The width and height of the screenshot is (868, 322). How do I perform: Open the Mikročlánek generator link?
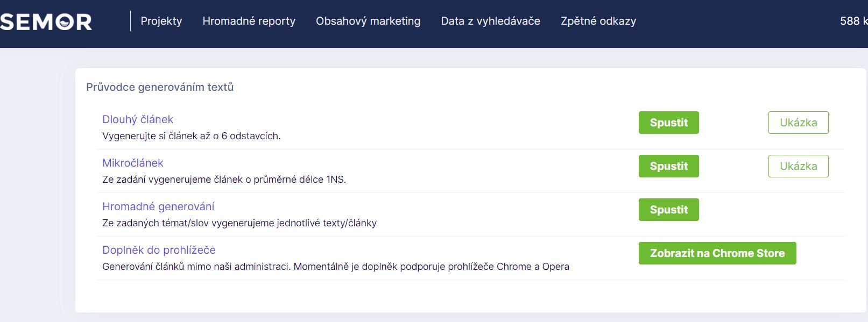pyautogui.click(x=133, y=162)
